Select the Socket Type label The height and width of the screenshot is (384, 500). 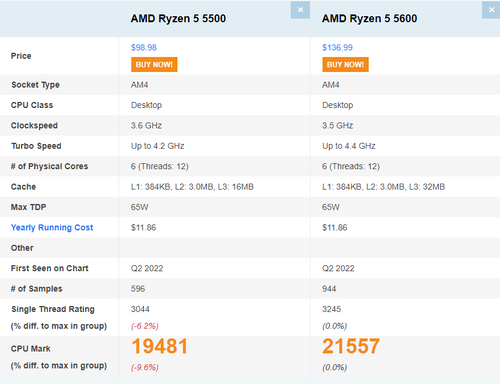pos(35,85)
